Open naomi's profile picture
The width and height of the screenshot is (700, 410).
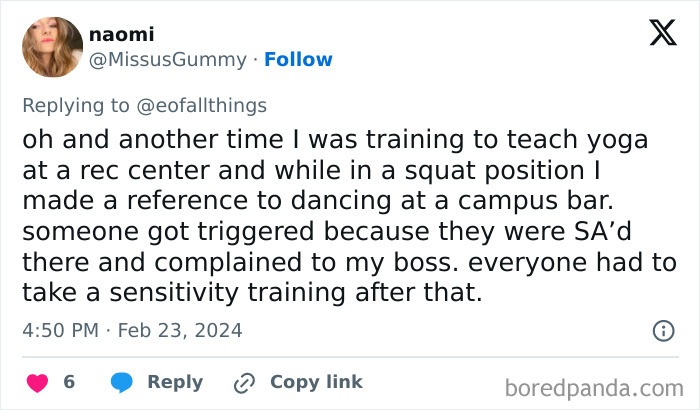[x=52, y=47]
